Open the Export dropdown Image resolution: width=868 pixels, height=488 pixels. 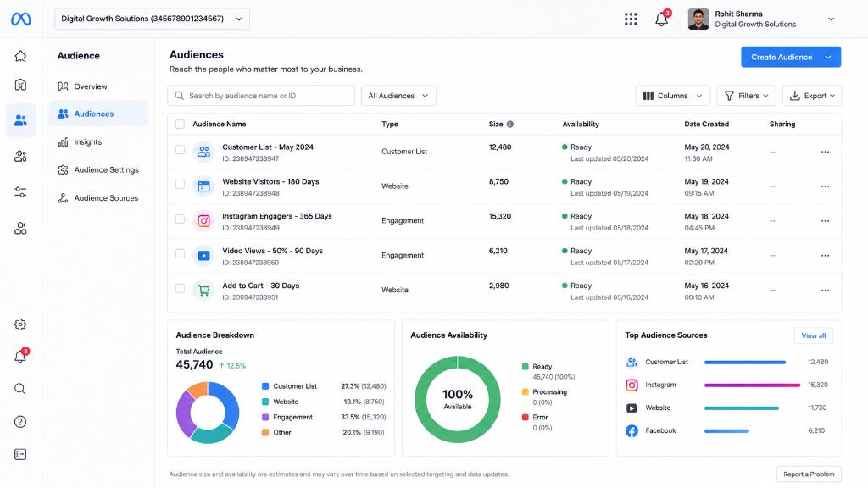[x=812, y=96]
